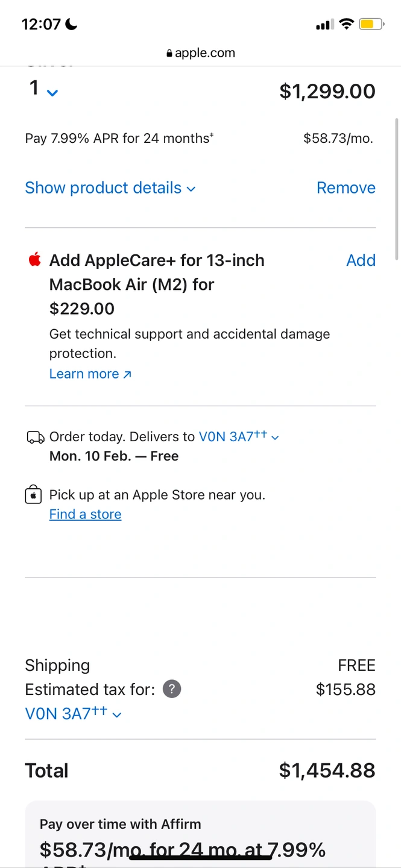Tap the Focus moon icon near clock
The height and width of the screenshot is (868, 401).
[71, 24]
